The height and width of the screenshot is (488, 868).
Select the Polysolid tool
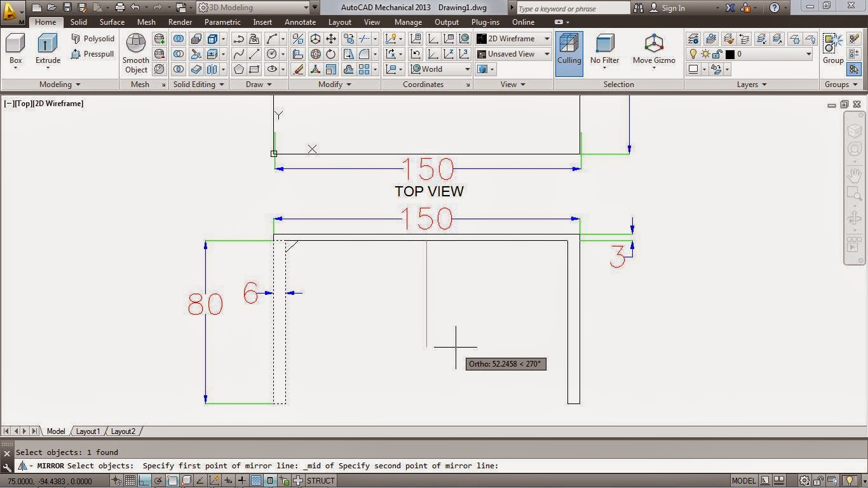click(x=93, y=38)
